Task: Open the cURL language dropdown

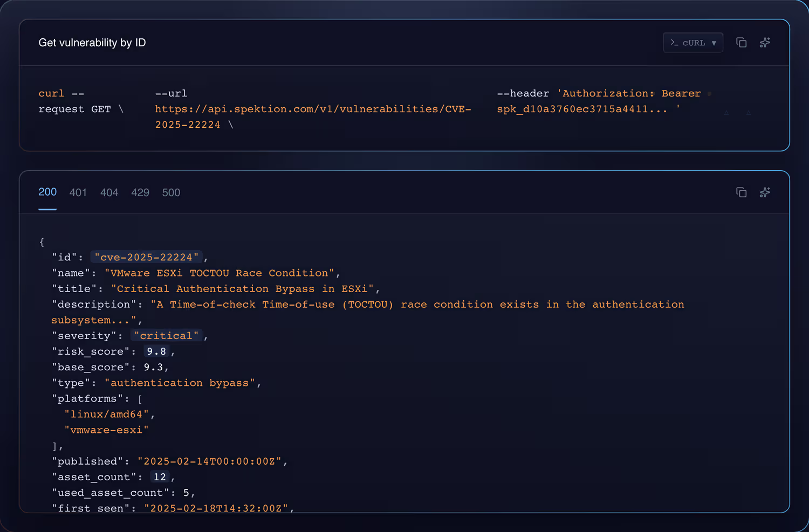Action: pos(693,43)
